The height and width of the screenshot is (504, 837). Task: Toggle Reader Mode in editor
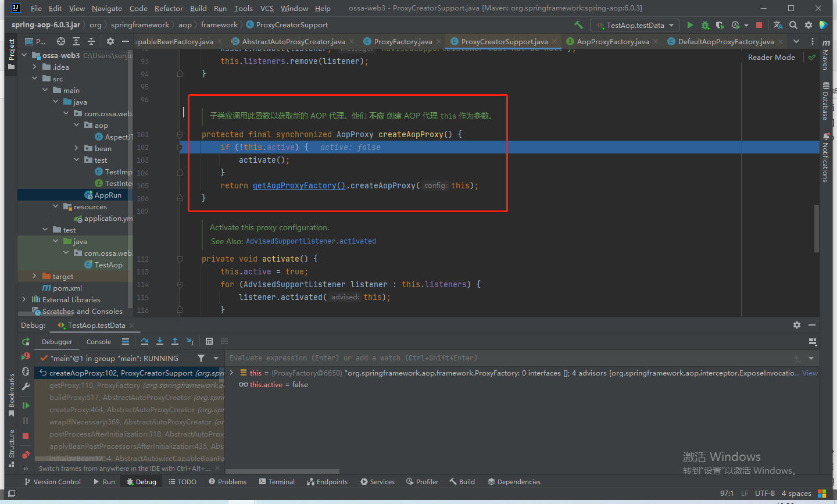tap(771, 57)
